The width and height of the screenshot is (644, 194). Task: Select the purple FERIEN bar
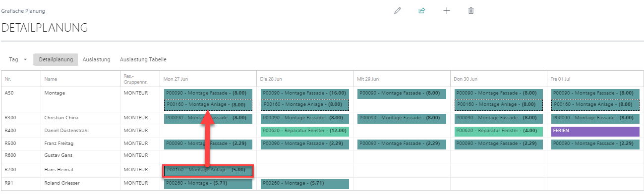595,131
